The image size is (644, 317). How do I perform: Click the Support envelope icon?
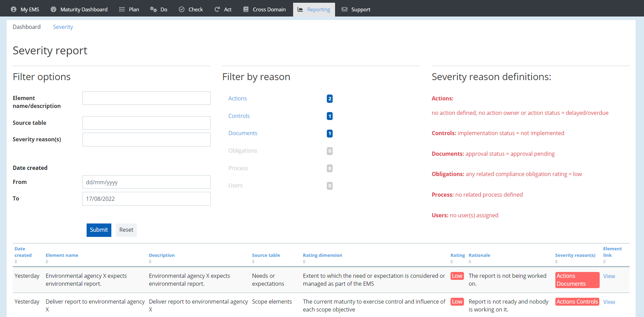(x=344, y=9)
